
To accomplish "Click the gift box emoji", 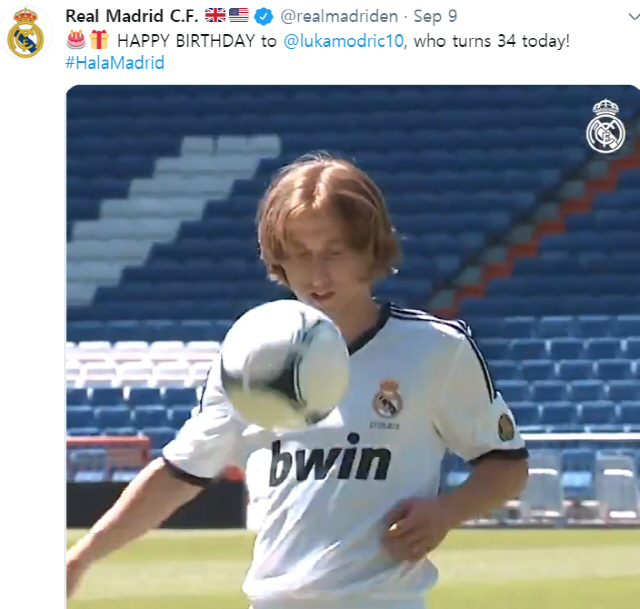I will 99,40.
